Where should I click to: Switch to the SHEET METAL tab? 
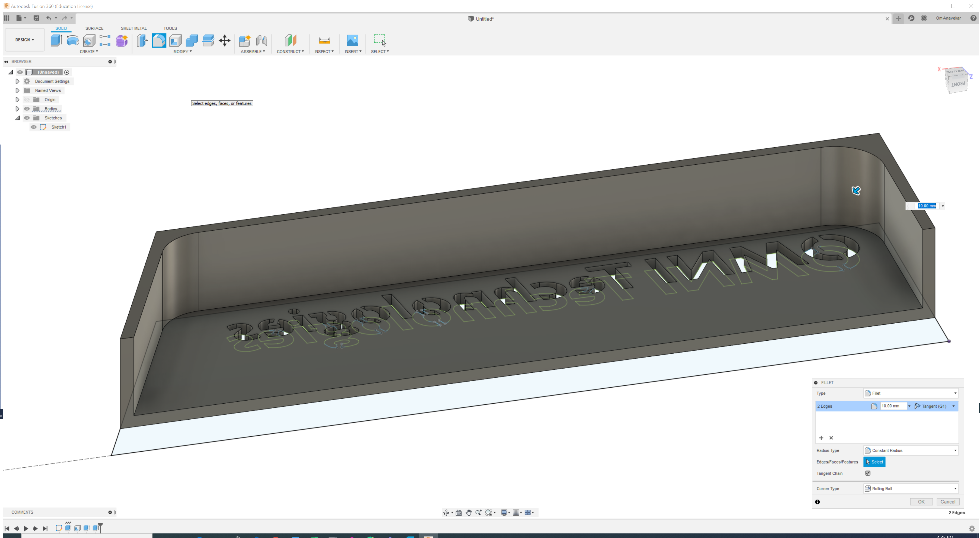133,28
